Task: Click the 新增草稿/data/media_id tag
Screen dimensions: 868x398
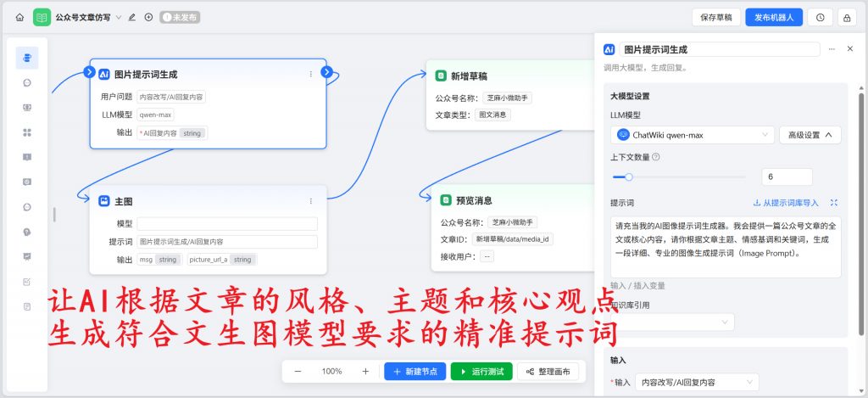Action: click(513, 239)
